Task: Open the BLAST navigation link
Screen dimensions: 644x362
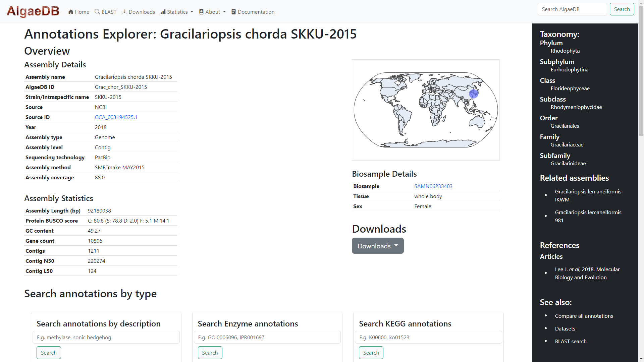Action: click(x=106, y=12)
